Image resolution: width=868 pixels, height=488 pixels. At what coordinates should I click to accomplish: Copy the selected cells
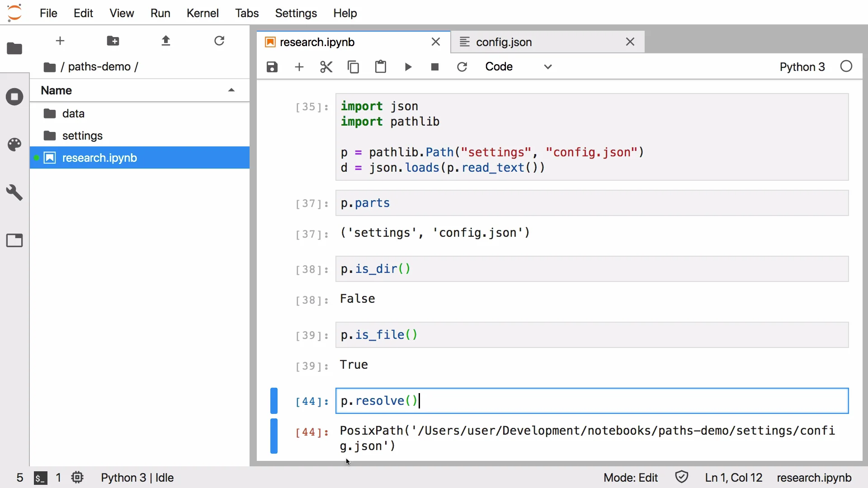tap(353, 67)
